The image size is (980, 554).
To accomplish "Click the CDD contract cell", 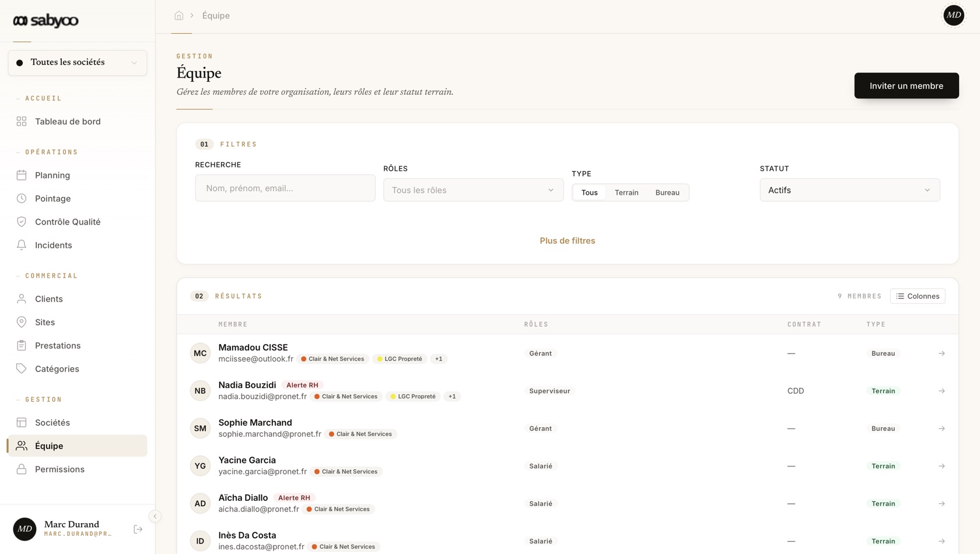I will 796,391.
